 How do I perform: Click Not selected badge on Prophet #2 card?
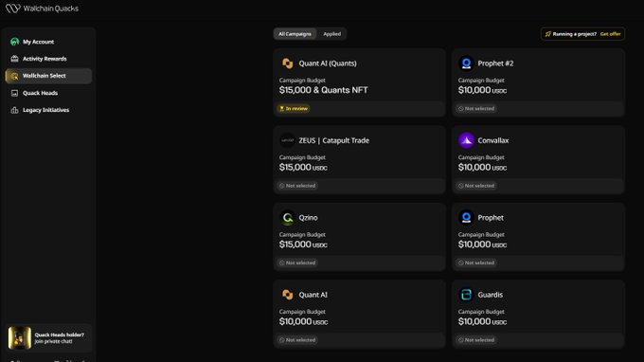tap(476, 108)
